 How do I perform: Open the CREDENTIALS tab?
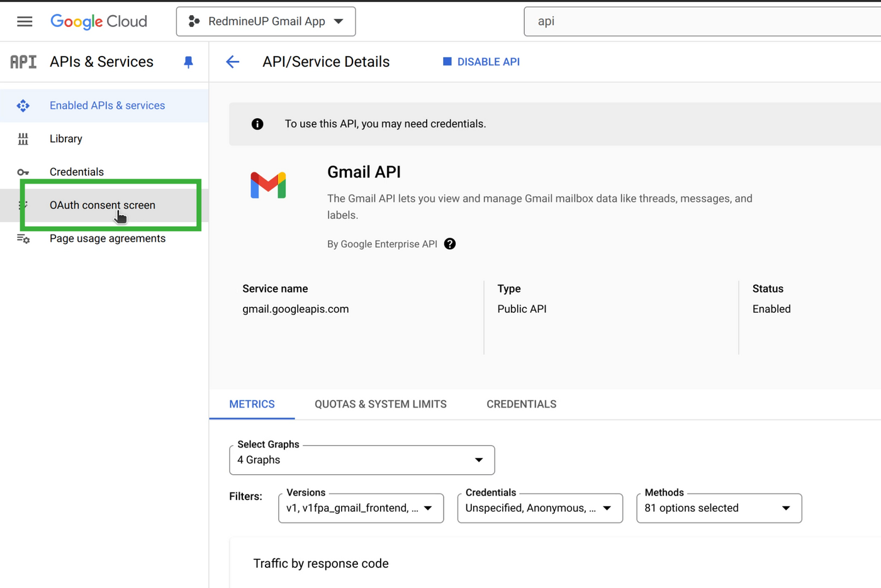click(521, 404)
